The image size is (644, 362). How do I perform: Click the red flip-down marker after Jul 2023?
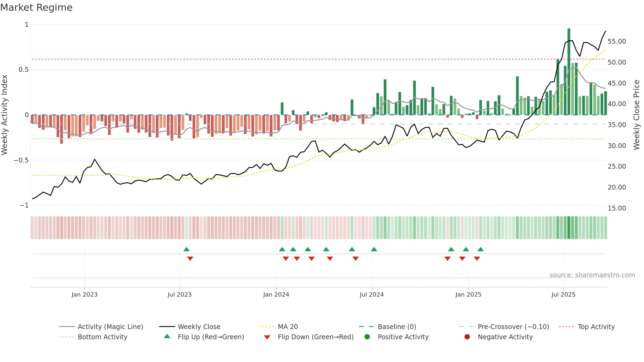[x=190, y=258]
